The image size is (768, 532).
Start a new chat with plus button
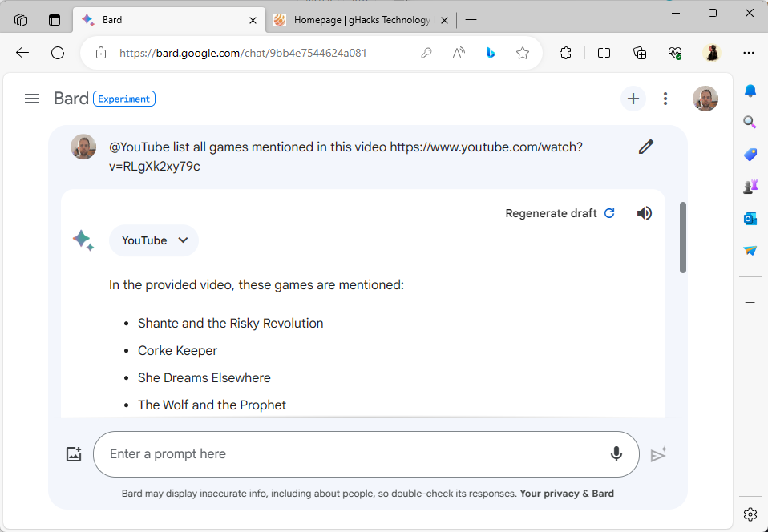click(x=633, y=99)
